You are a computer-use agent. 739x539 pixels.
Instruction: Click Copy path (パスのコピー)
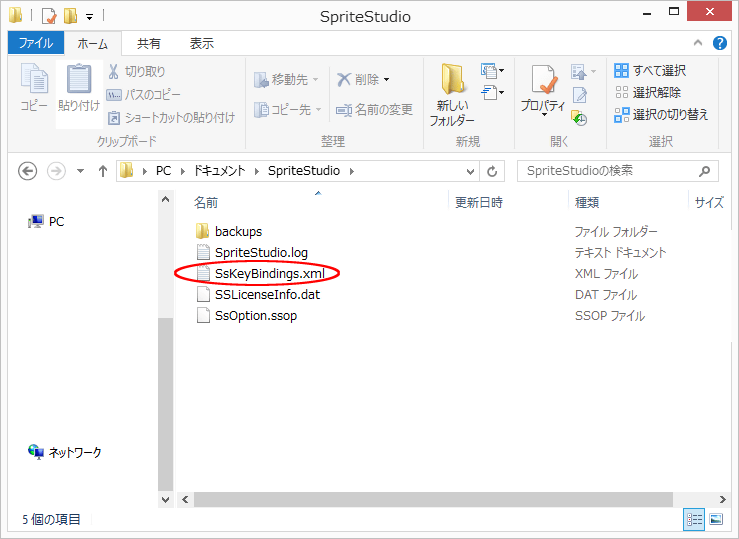(x=143, y=95)
